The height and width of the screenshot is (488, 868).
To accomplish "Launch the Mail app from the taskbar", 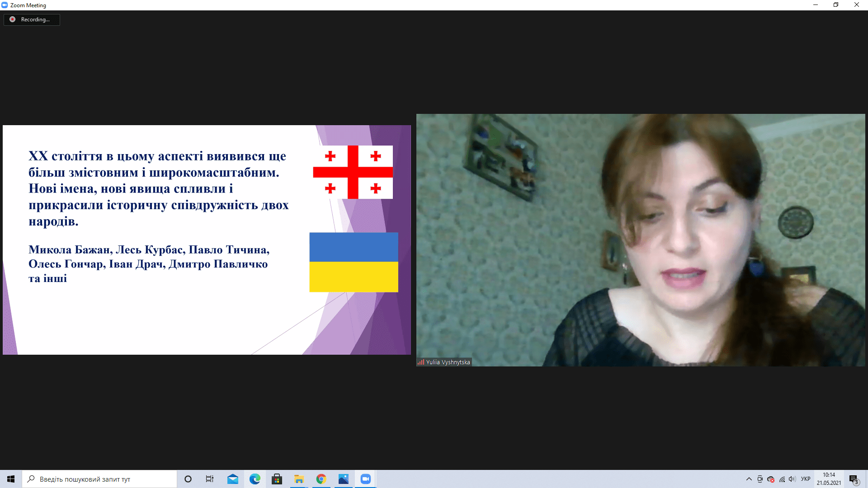I will 233,479.
